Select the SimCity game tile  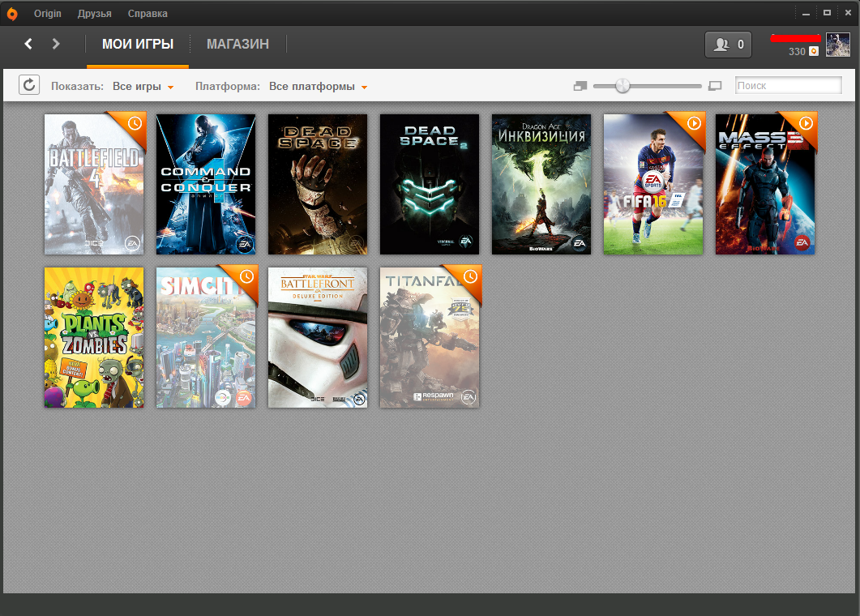point(206,337)
